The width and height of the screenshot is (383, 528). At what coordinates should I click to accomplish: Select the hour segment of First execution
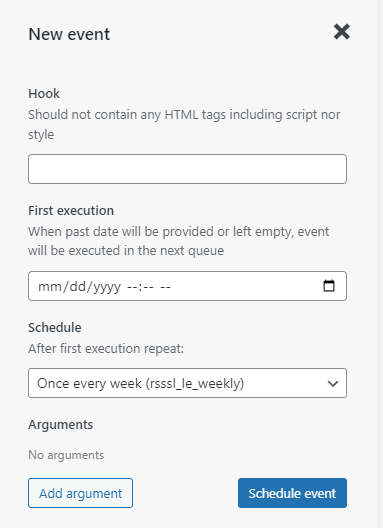point(132,287)
